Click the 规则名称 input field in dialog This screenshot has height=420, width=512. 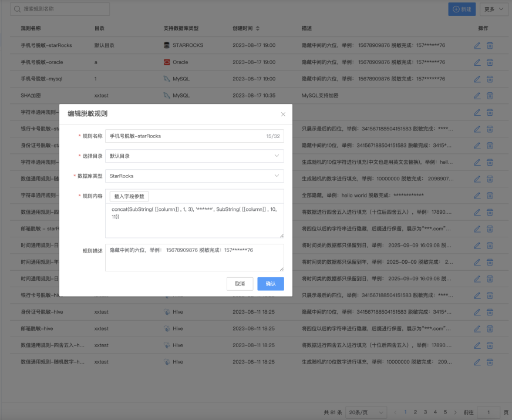point(194,136)
